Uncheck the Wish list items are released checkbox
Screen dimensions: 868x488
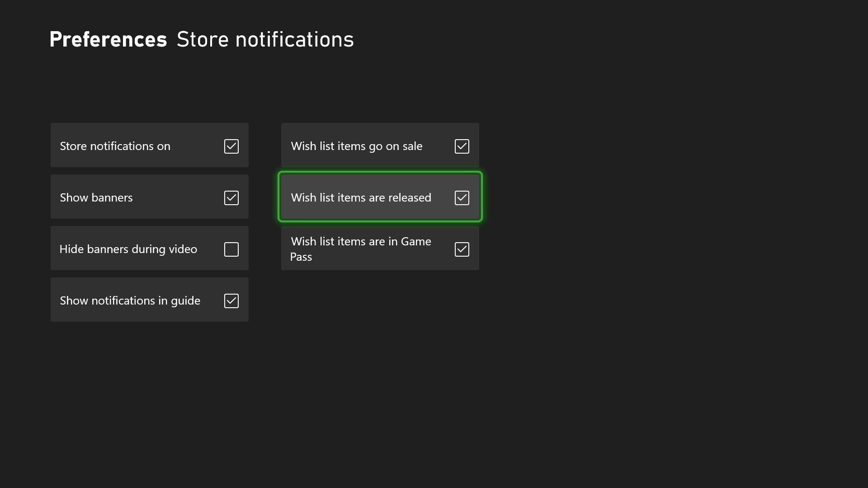tap(462, 197)
